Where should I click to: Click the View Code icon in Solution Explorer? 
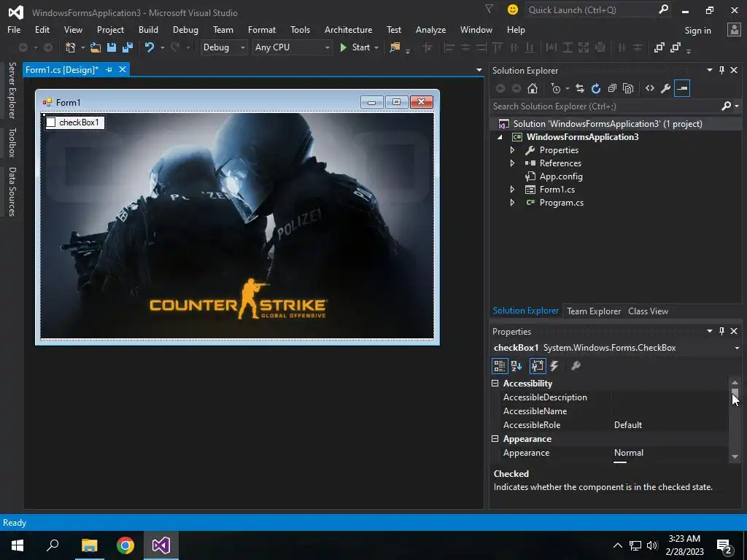click(650, 88)
